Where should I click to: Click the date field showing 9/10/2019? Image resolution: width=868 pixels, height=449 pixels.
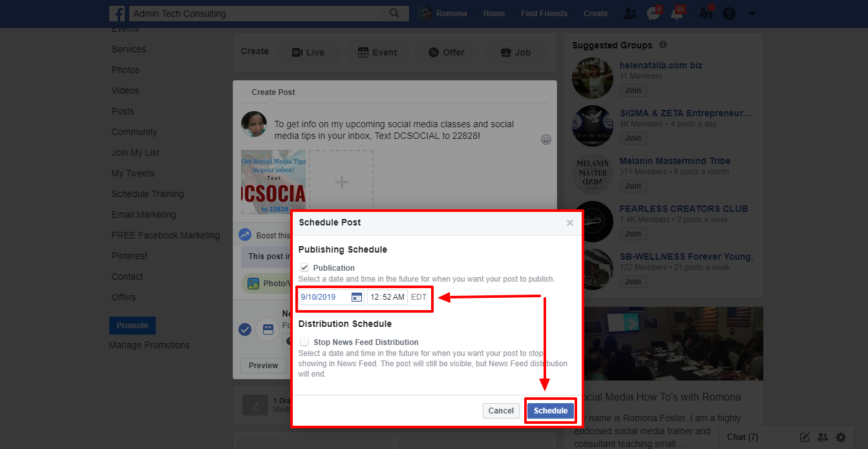click(331, 297)
